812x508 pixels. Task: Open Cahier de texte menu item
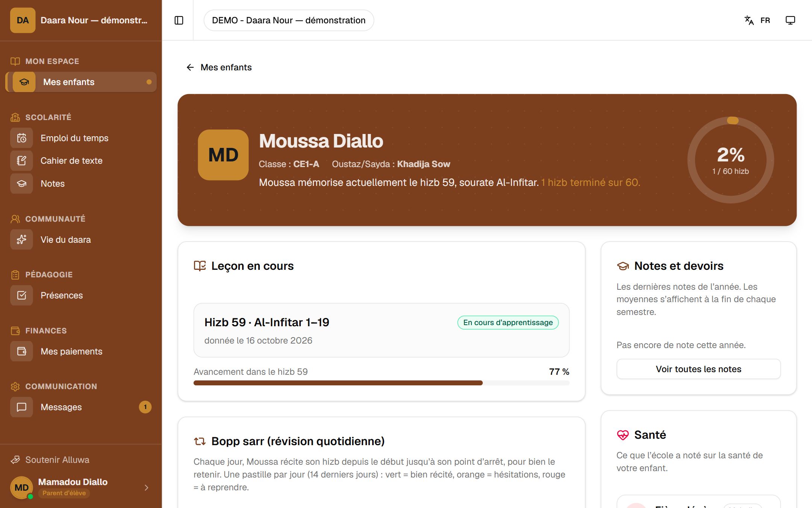81,161
